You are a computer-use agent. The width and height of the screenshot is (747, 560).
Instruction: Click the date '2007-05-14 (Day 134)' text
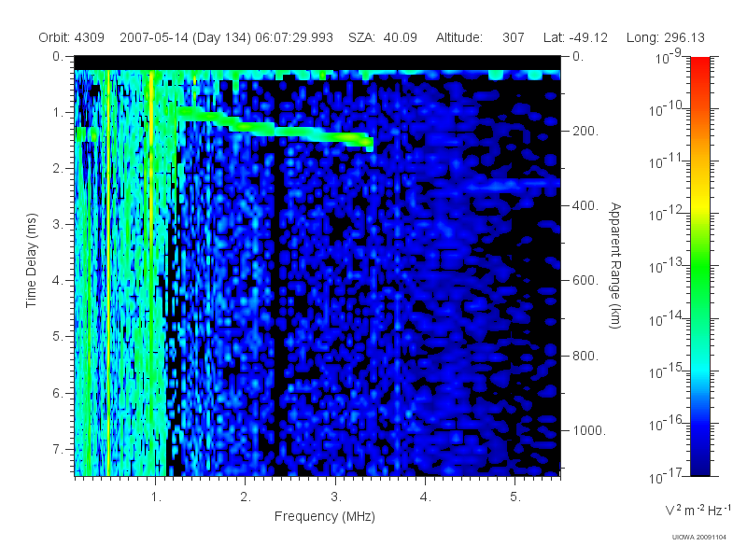(x=185, y=37)
